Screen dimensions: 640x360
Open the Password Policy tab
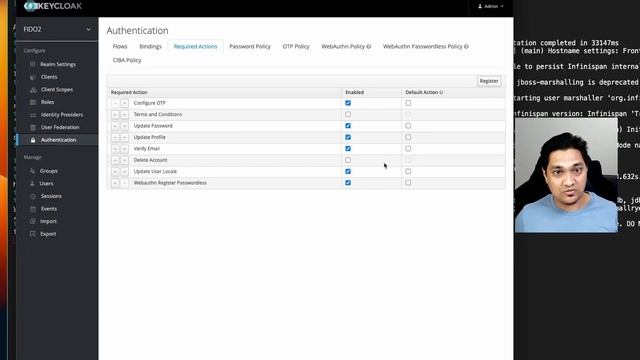[x=250, y=47]
